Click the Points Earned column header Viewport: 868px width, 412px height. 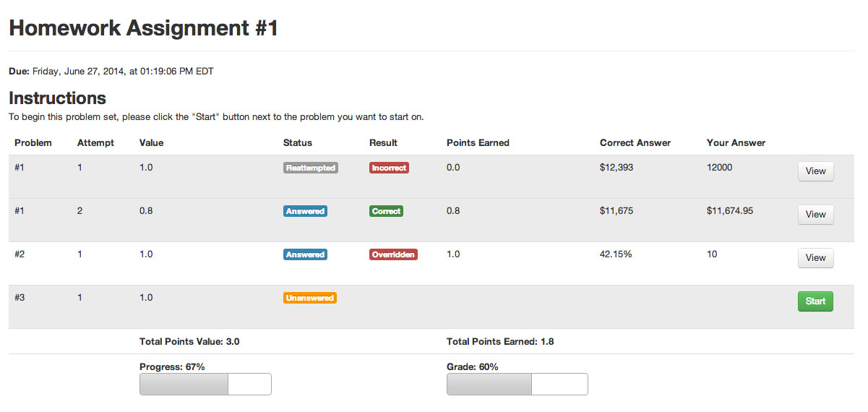(x=478, y=143)
